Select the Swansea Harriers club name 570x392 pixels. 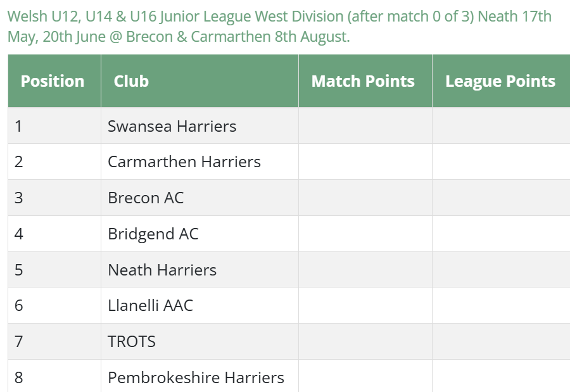(172, 126)
